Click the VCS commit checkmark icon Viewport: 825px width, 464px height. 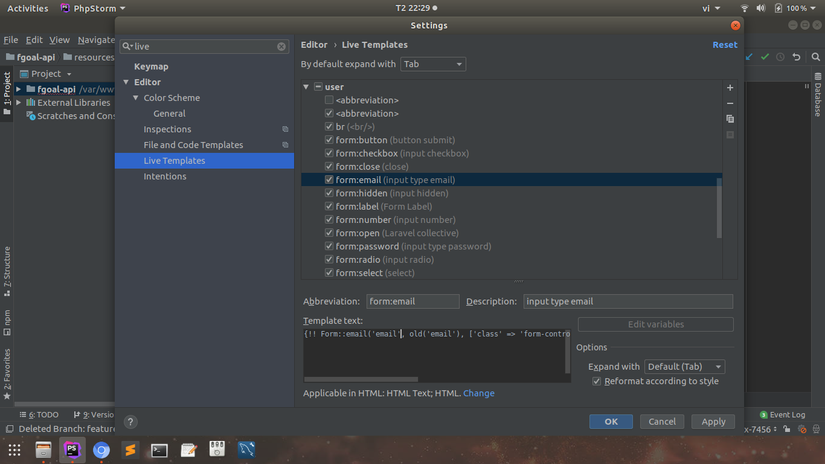pyautogui.click(x=765, y=57)
